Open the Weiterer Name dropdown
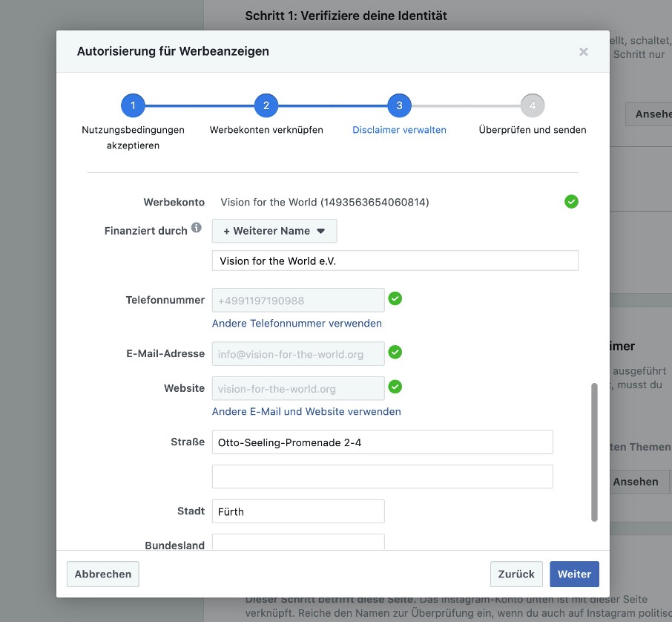 [x=274, y=231]
